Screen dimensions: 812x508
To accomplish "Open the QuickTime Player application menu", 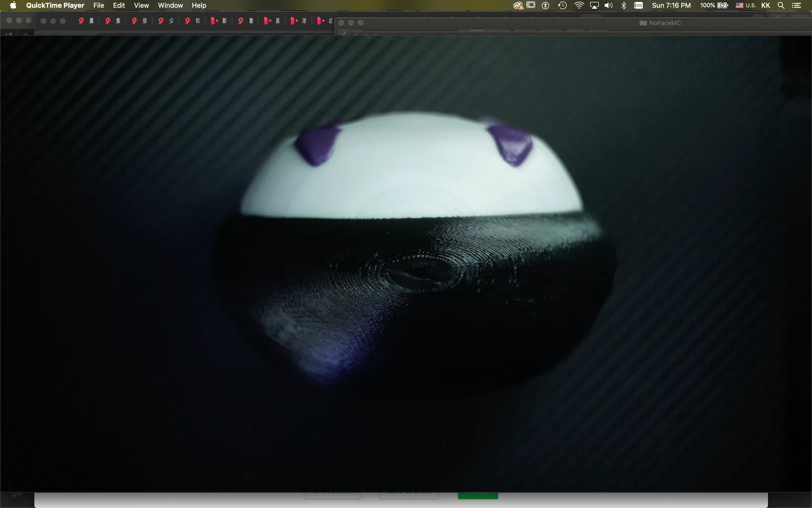I will (55, 6).
